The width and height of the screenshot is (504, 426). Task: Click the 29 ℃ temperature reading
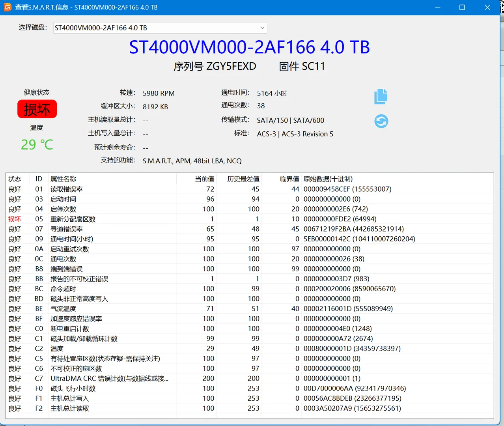point(37,144)
